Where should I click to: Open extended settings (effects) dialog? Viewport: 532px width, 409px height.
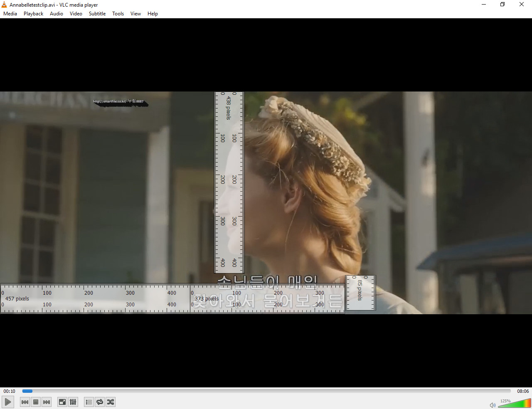(x=73, y=402)
